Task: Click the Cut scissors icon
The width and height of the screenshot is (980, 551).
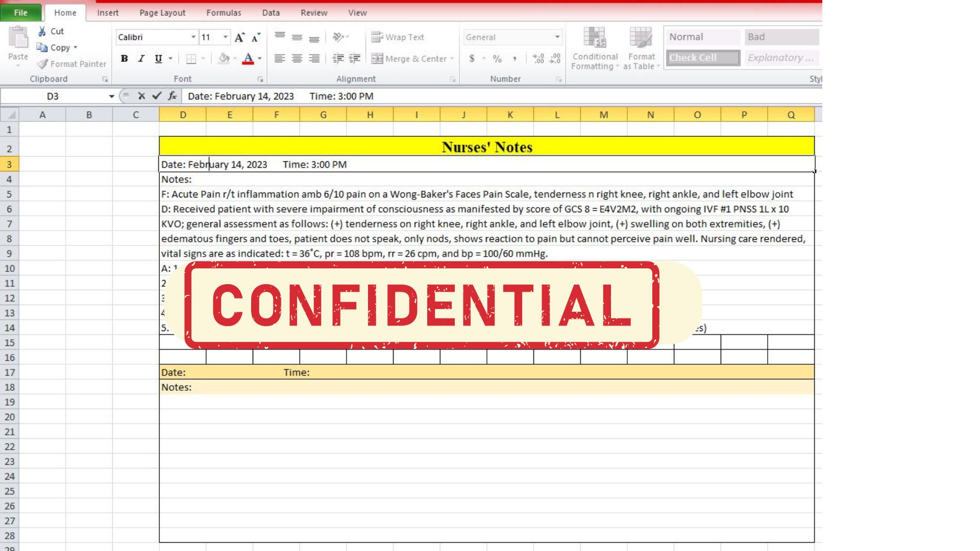Action: [42, 32]
